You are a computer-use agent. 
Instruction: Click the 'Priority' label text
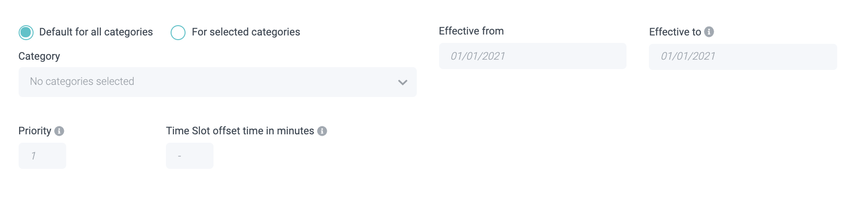click(x=35, y=131)
